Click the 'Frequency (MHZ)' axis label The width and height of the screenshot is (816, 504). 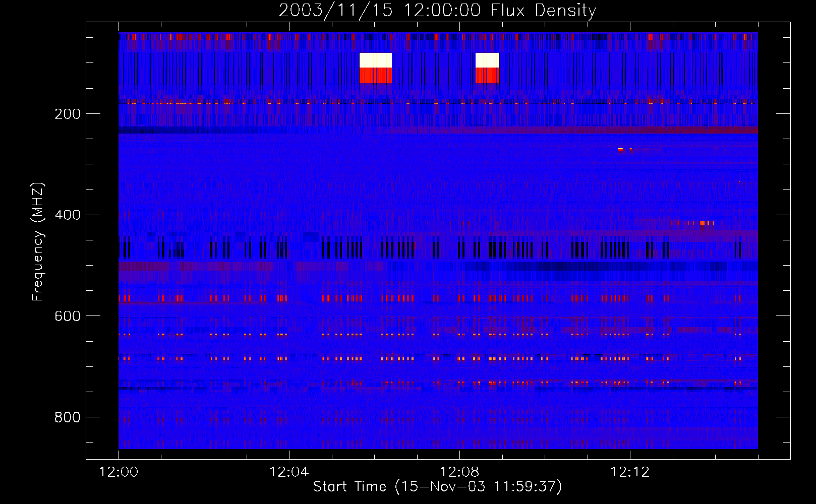pos(38,242)
